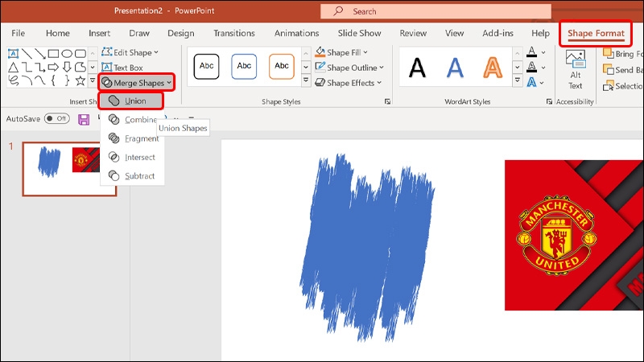Open the Shape Fill dropdown arrow
Screen dimensions: 644x362
coord(365,52)
